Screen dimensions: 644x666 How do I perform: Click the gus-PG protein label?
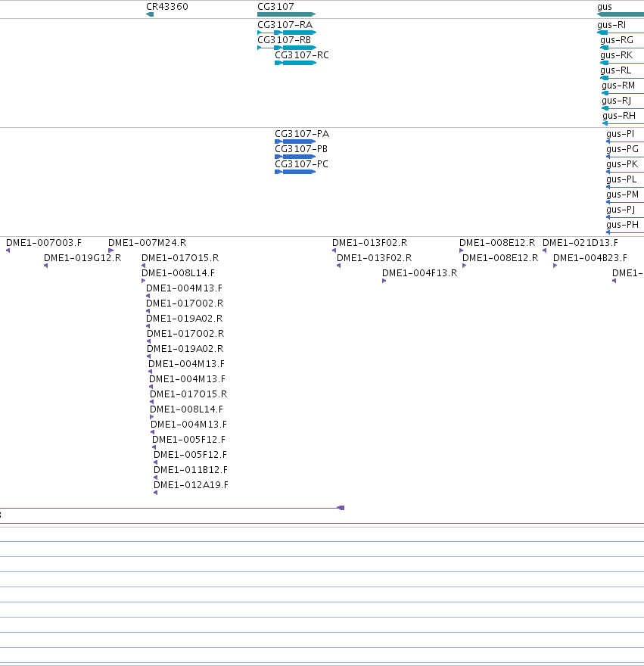tap(622, 149)
